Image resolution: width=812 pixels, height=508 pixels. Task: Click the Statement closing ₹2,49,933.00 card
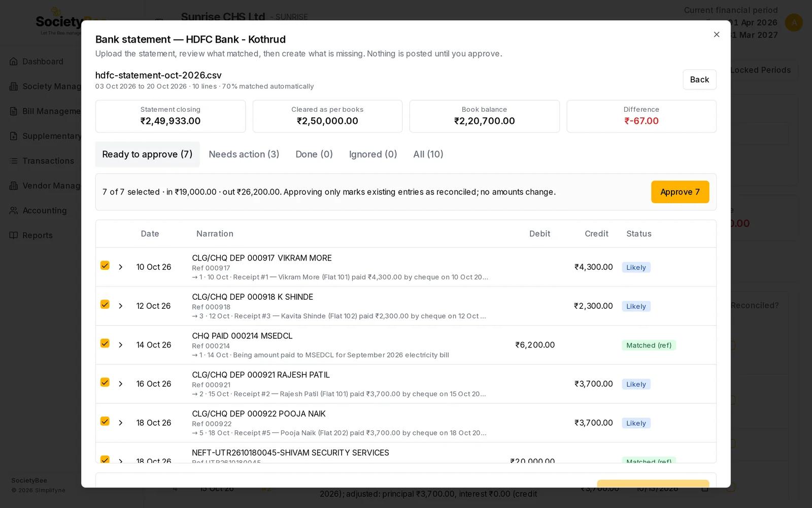pyautogui.click(x=171, y=116)
